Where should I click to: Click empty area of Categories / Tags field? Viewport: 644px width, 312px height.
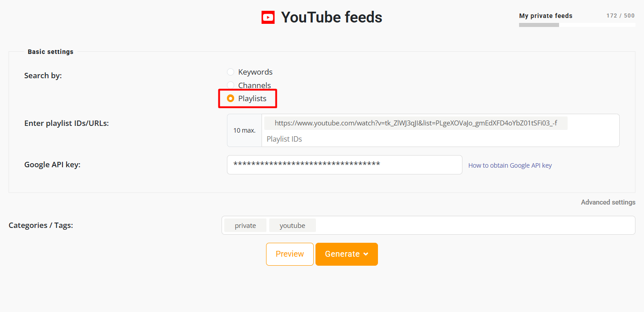[475, 225]
